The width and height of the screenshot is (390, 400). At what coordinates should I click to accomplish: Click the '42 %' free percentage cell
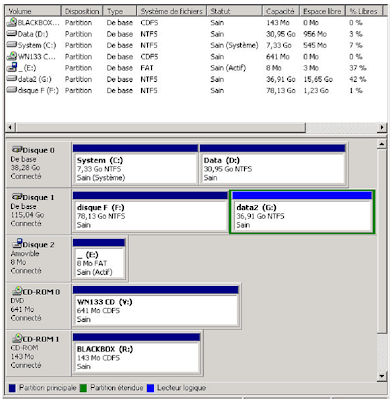tap(358, 79)
